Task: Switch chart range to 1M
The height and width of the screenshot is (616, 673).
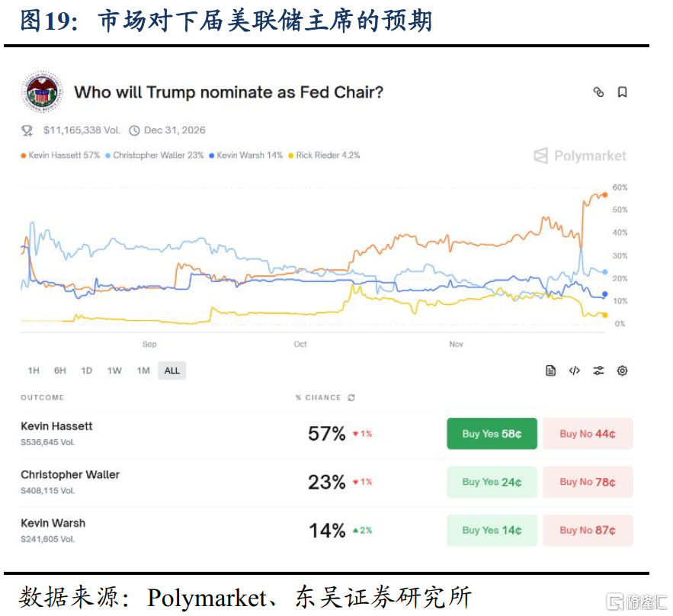Action: [x=143, y=371]
